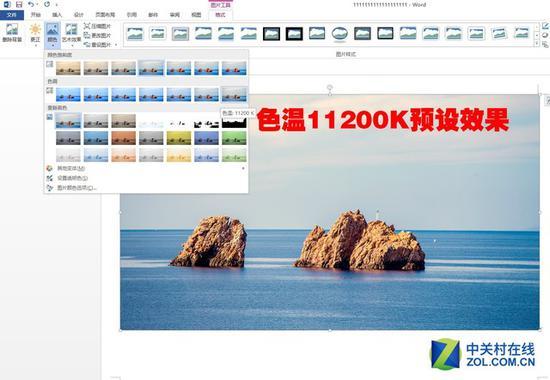The height and width of the screenshot is (380, 550).
Task: Choose the all-black silhouette recolor preset
Action: [x=234, y=122]
